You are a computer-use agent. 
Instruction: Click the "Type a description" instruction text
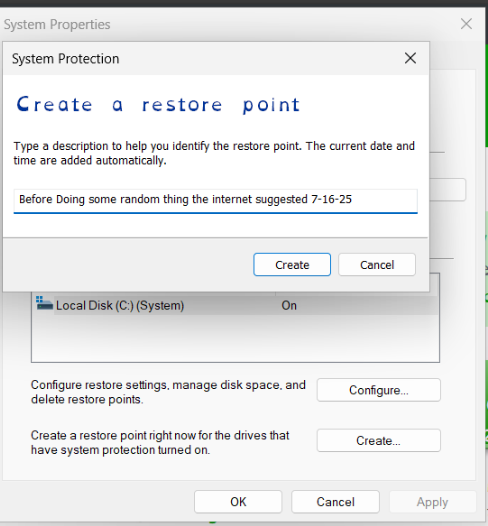tap(214, 153)
